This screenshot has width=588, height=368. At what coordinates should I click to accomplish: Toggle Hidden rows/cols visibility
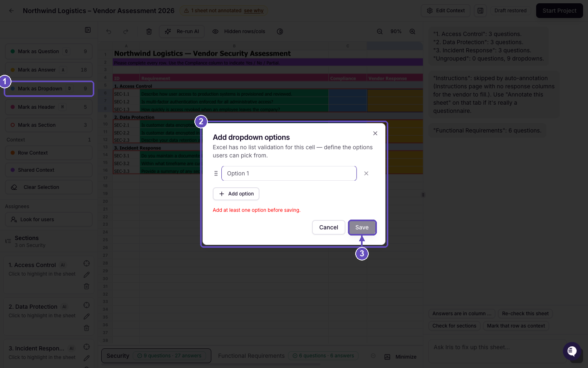pos(238,31)
